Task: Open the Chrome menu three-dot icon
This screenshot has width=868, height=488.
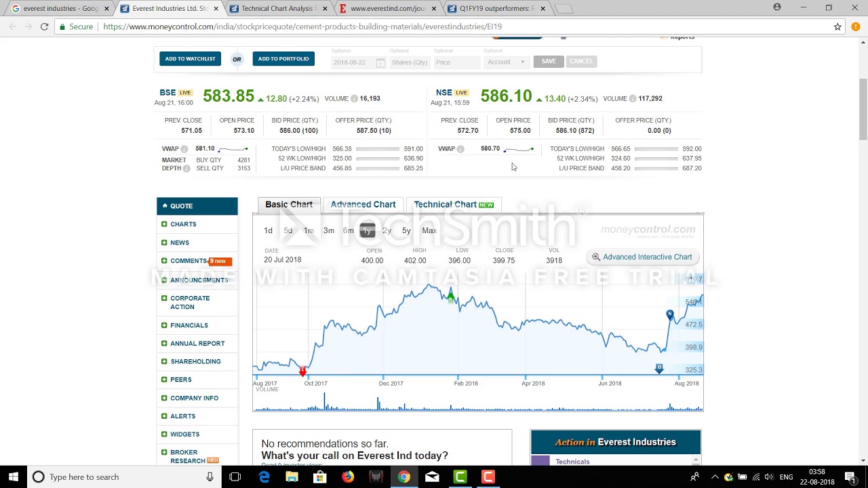Action: [856, 26]
